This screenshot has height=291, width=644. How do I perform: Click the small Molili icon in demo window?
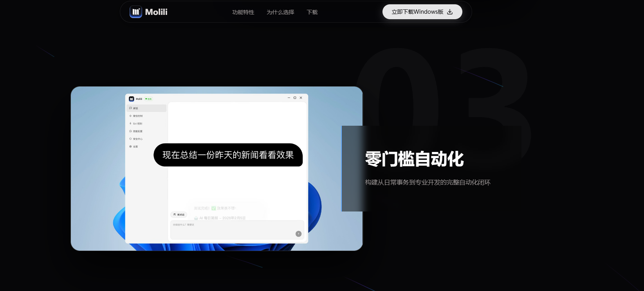point(132,99)
